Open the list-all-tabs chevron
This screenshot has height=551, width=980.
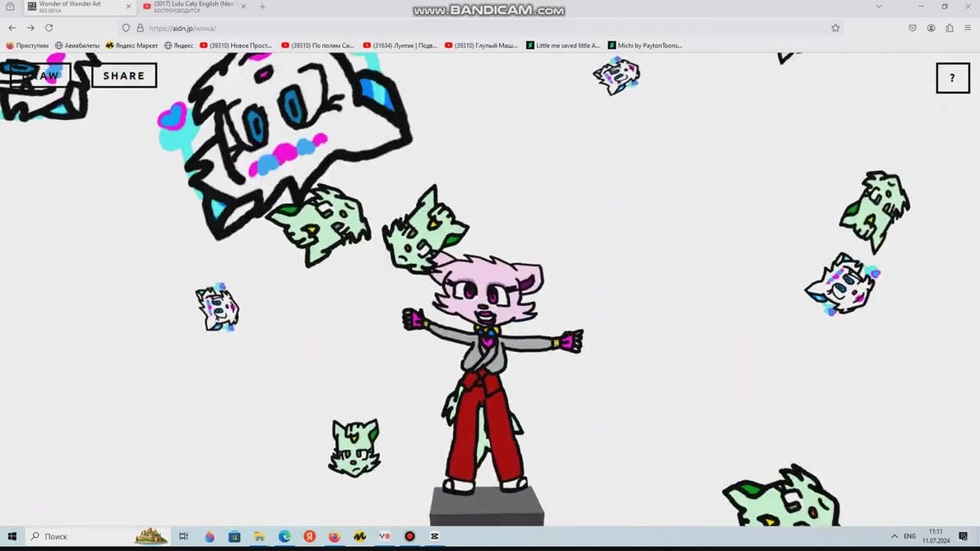pyautogui.click(x=879, y=7)
